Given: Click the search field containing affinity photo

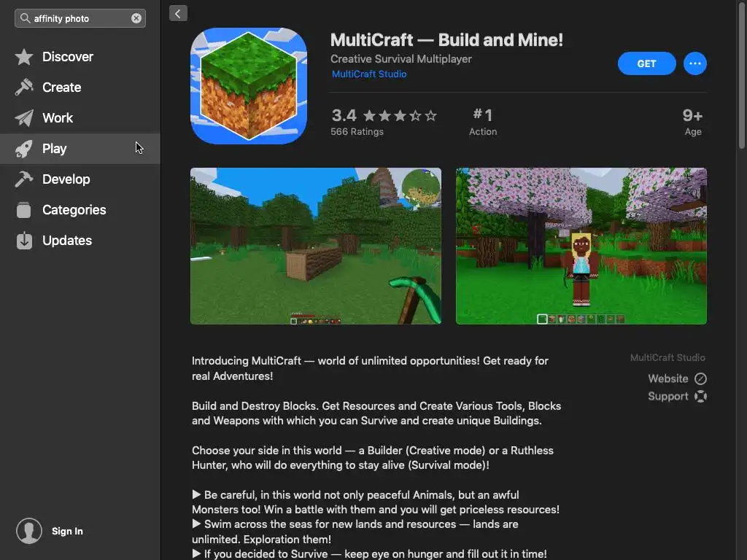Looking at the screenshot, I should coord(80,18).
